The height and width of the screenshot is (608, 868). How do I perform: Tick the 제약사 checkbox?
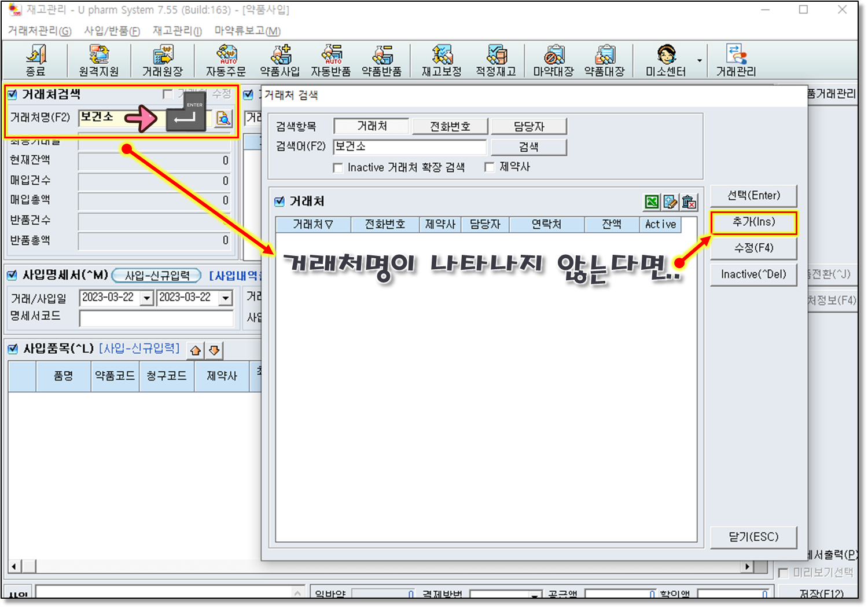point(490,167)
